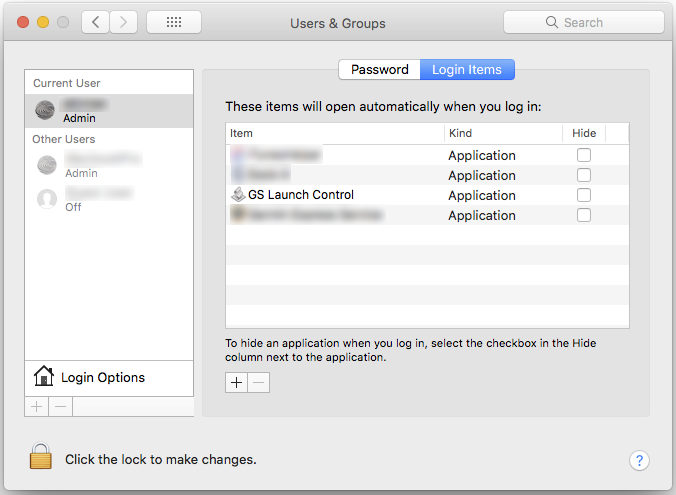Click the Show All grid icon
The image size is (676, 495).
(173, 22)
